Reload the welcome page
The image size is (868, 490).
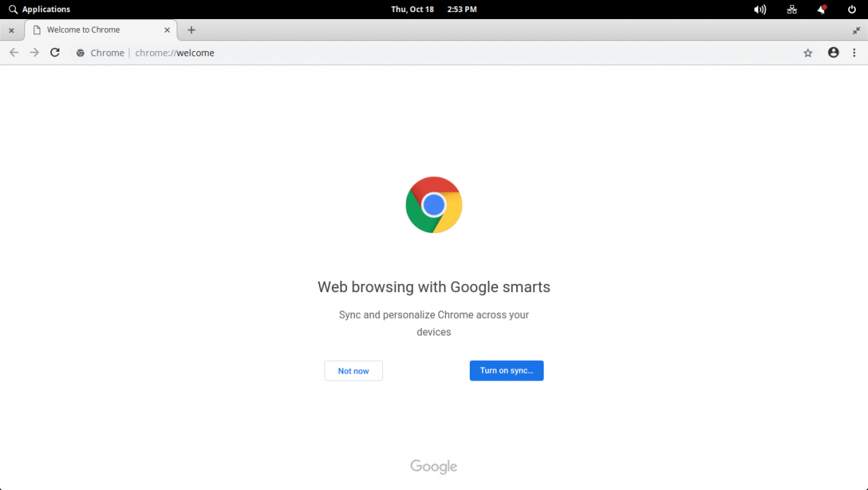pos(55,52)
